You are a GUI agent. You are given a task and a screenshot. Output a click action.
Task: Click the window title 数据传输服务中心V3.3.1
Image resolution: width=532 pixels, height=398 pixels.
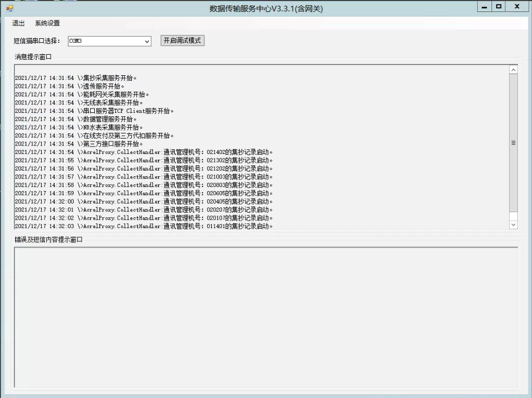click(266, 8)
